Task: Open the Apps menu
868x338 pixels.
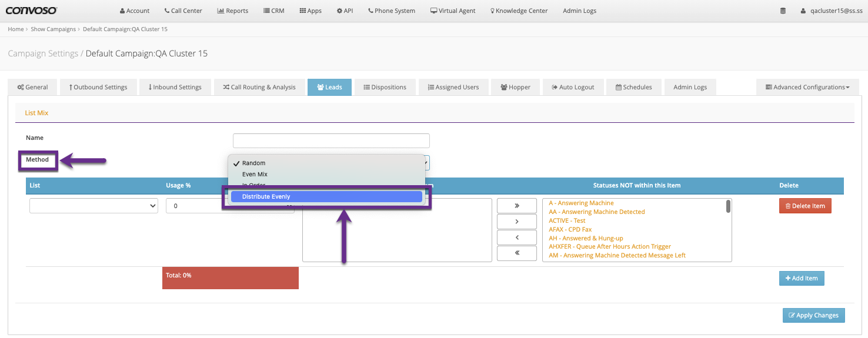Action: click(x=311, y=11)
